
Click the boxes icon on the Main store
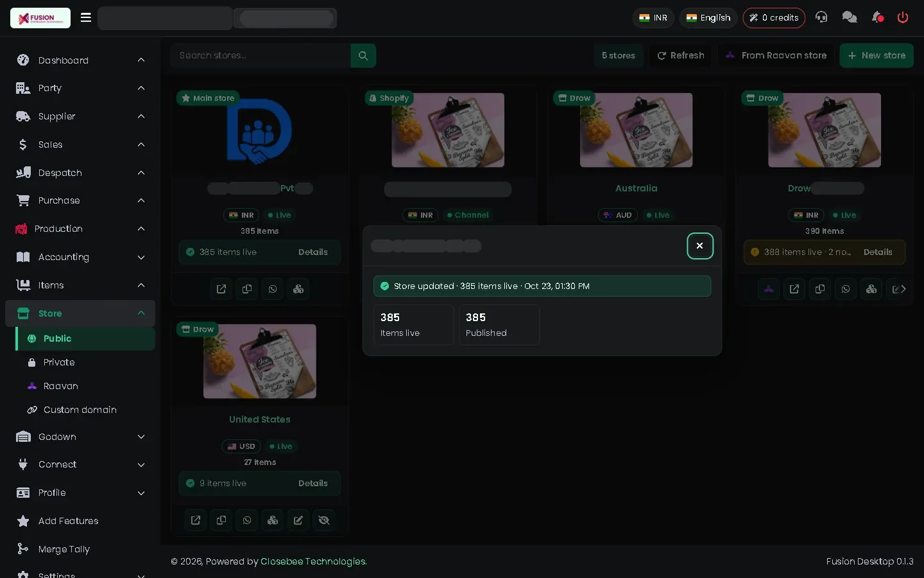tap(298, 289)
